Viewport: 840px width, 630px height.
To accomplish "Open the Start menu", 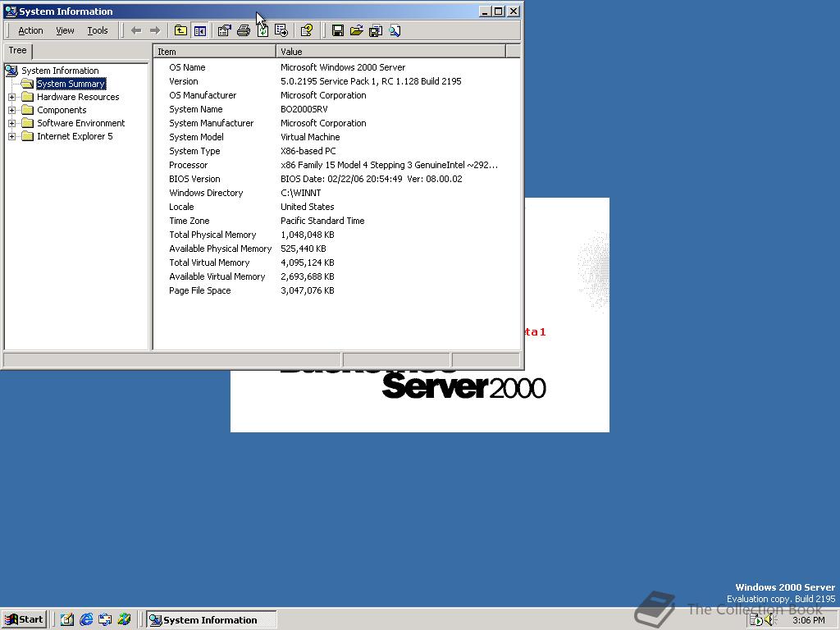I will [24, 620].
